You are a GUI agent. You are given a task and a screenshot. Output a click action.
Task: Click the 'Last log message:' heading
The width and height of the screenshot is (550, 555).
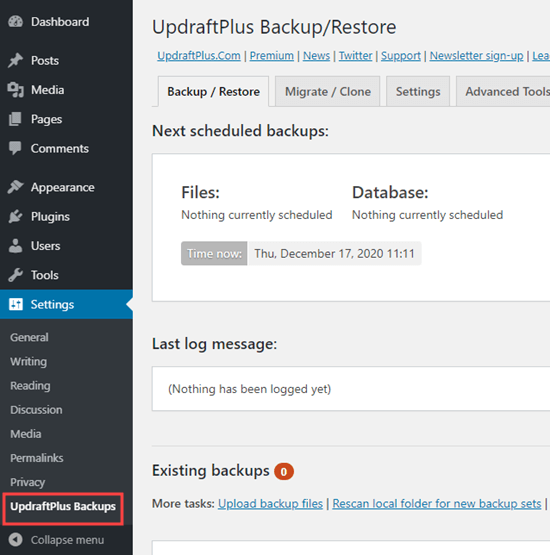[x=214, y=344]
